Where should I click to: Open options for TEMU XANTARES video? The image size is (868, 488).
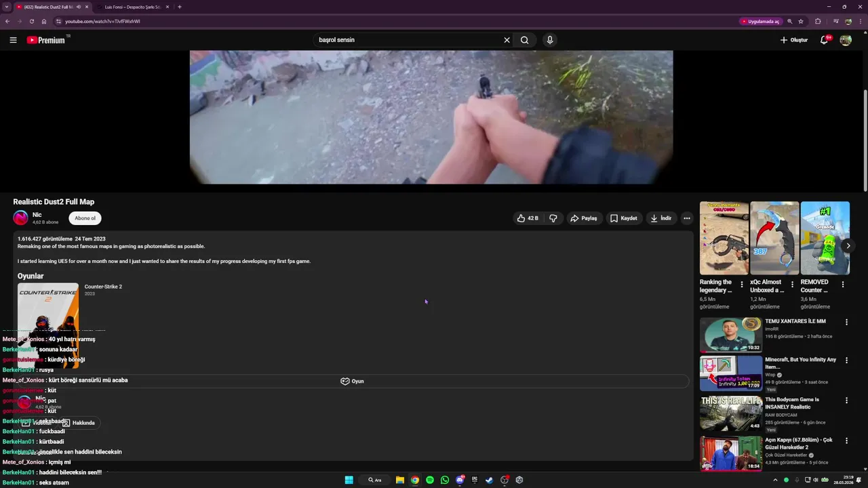pos(846,322)
